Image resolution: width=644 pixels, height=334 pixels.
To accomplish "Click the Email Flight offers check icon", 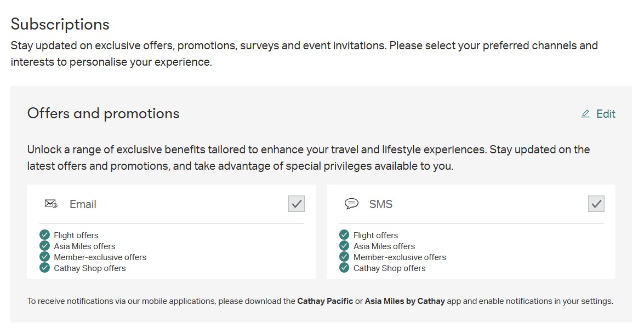I will tap(45, 235).
